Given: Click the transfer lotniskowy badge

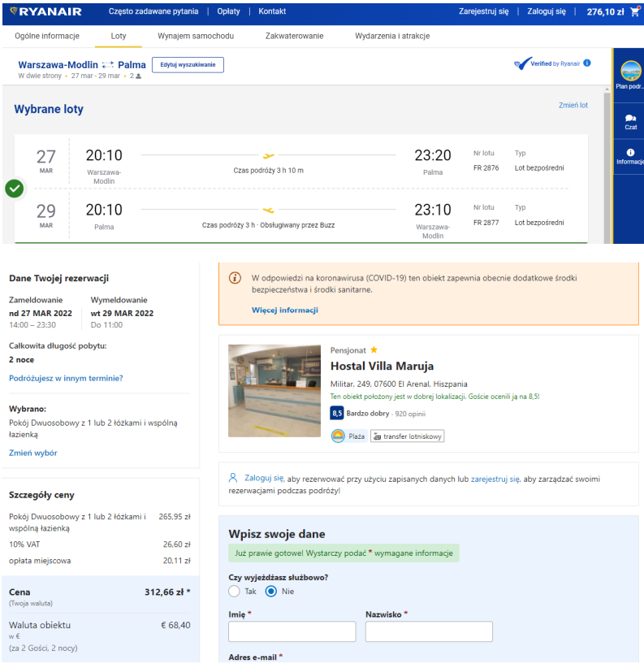Looking at the screenshot, I should (x=407, y=436).
